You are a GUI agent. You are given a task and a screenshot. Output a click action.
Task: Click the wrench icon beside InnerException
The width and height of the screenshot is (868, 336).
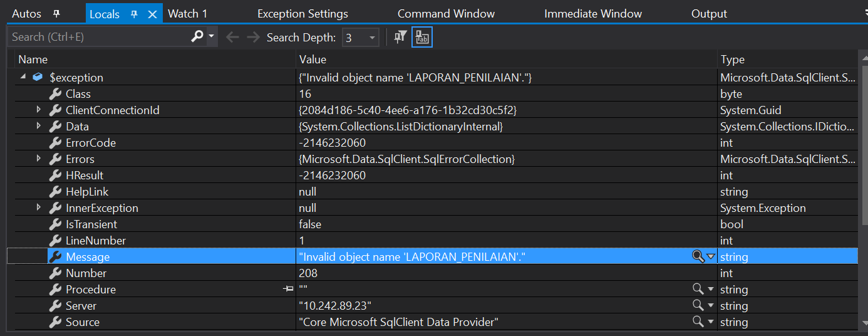coord(55,208)
